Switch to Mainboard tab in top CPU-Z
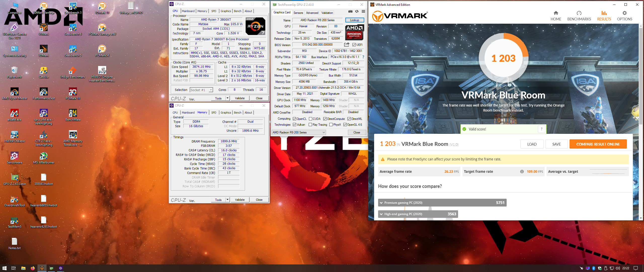 [188, 11]
